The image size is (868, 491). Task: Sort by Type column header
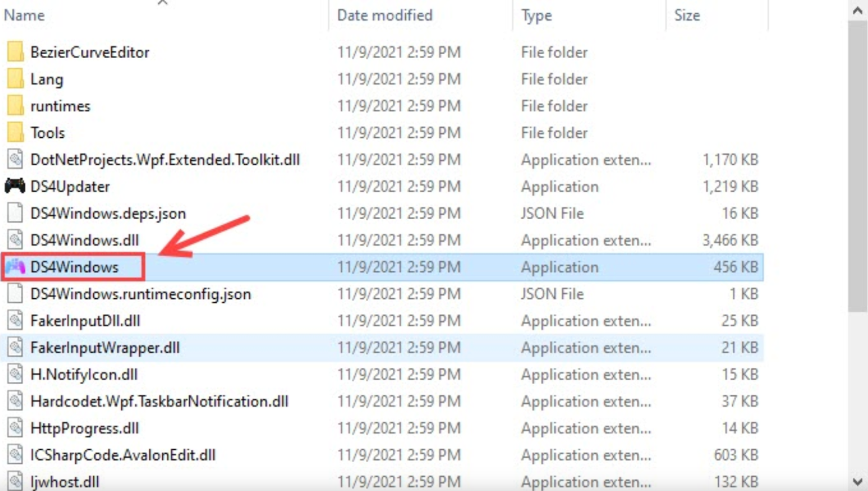point(536,15)
